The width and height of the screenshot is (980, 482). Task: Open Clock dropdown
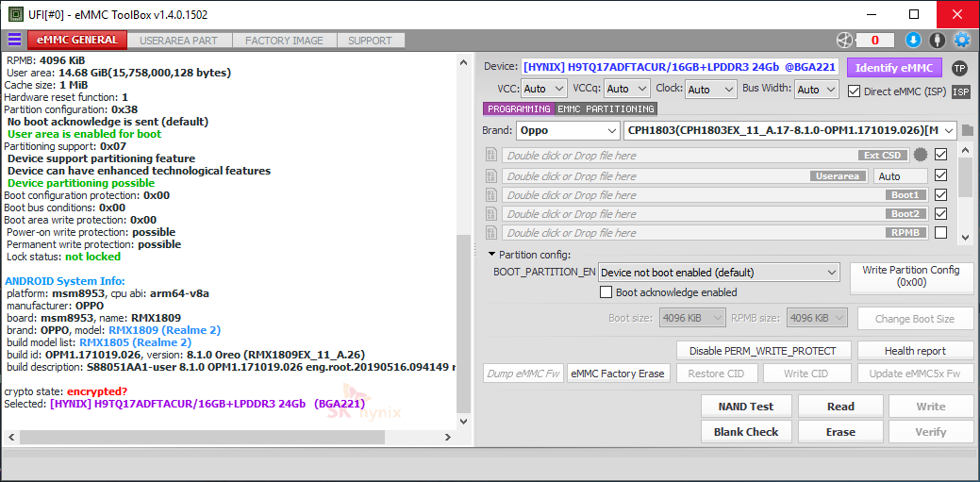pos(711,89)
